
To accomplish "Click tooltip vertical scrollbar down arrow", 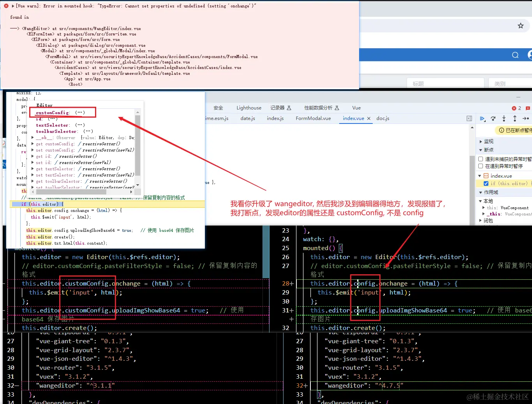I will pyautogui.click(x=137, y=185).
